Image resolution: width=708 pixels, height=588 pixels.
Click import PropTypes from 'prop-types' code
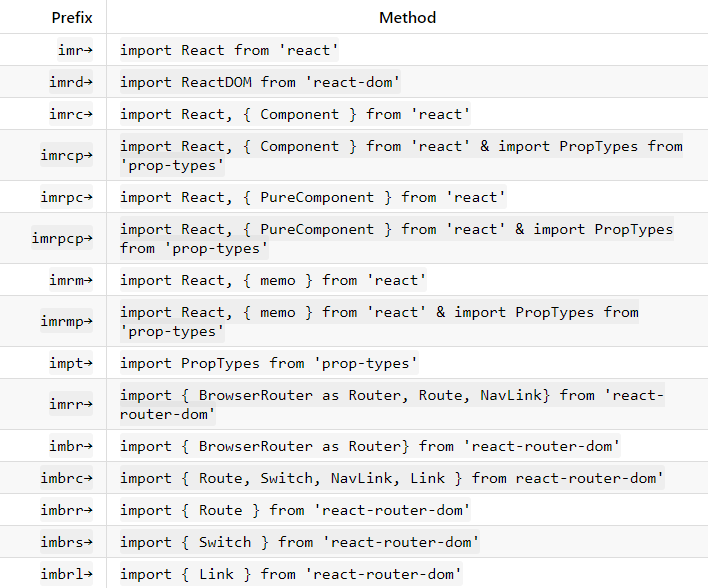269,363
